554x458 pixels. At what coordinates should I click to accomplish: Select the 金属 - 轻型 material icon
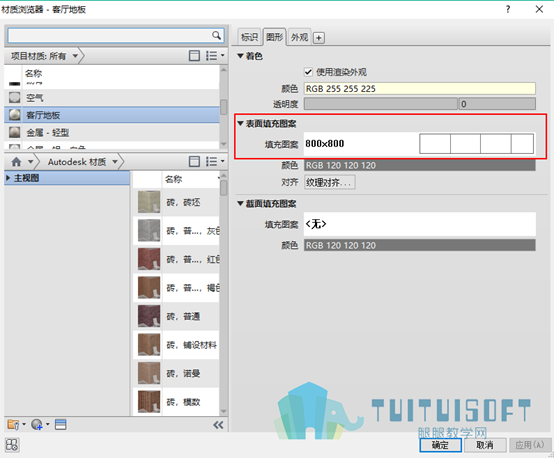click(x=14, y=133)
